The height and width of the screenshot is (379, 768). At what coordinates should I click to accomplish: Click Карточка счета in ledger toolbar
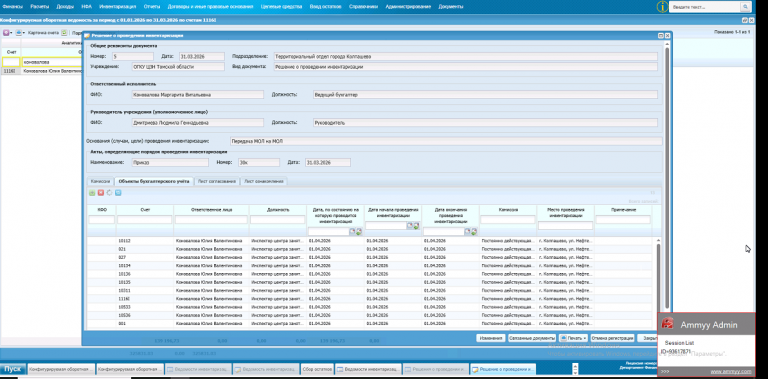pos(44,33)
